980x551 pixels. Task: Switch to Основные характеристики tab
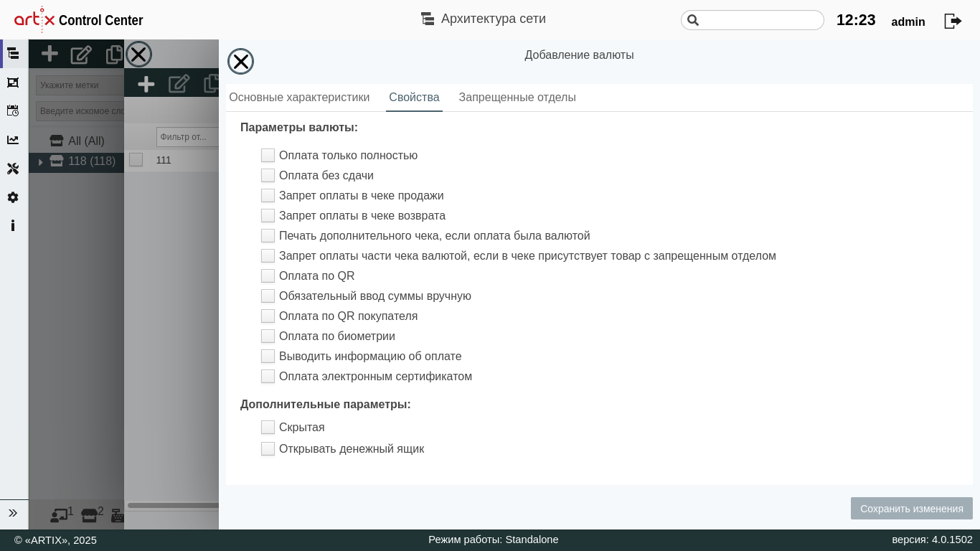(x=299, y=98)
